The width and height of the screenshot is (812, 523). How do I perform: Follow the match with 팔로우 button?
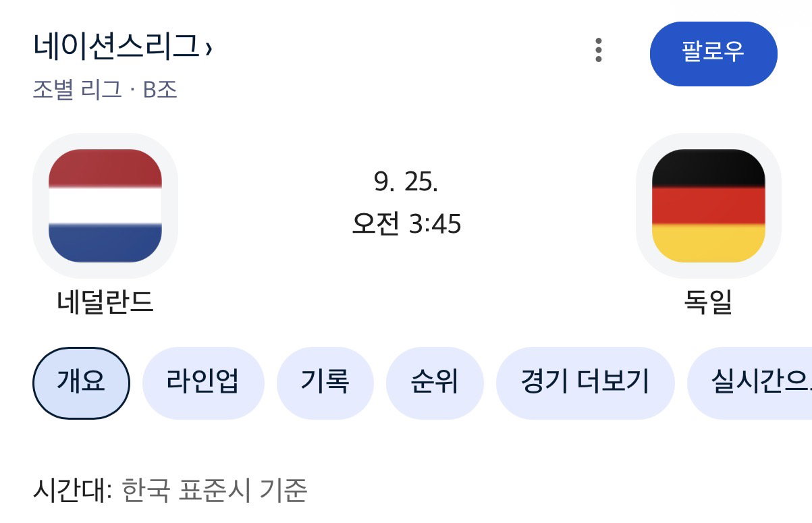point(713,54)
